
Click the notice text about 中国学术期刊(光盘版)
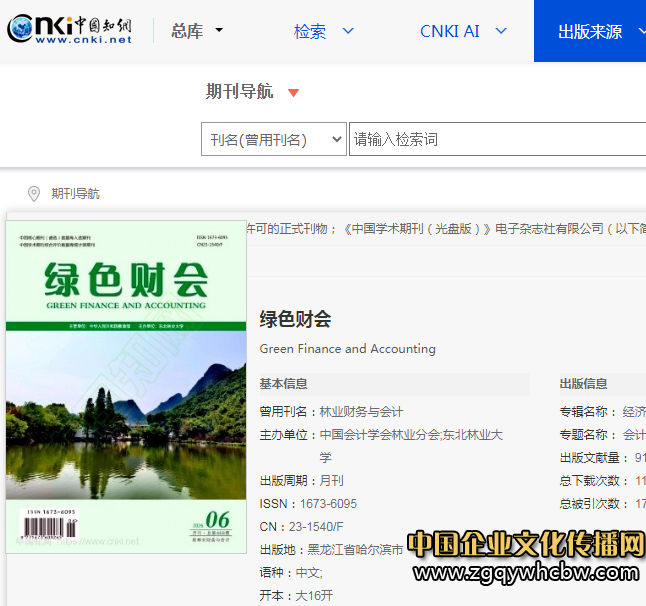(446, 229)
